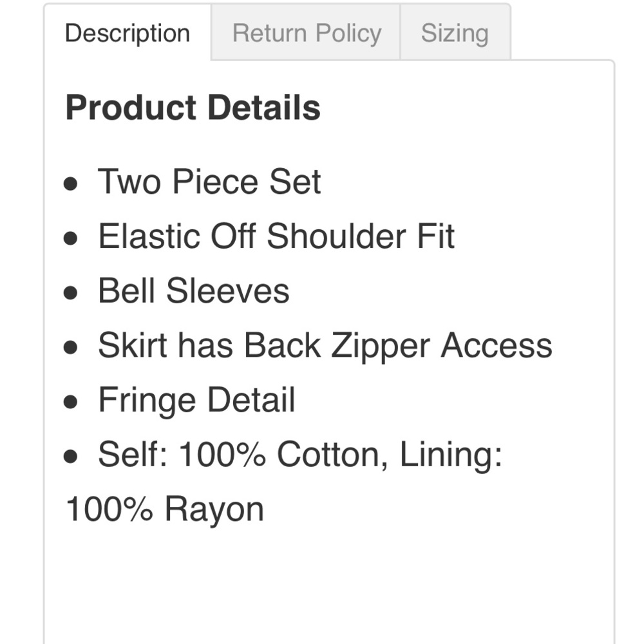Click Skirt has Back Zipper Access line
Viewport: 644px width, 644px height.
(325, 346)
